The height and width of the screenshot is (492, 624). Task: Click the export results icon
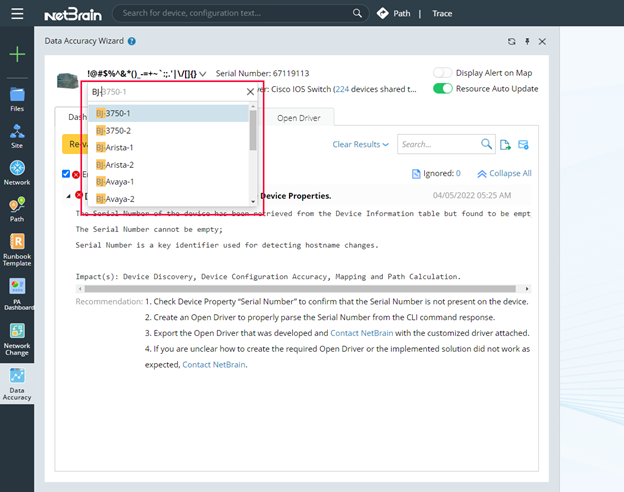click(505, 144)
